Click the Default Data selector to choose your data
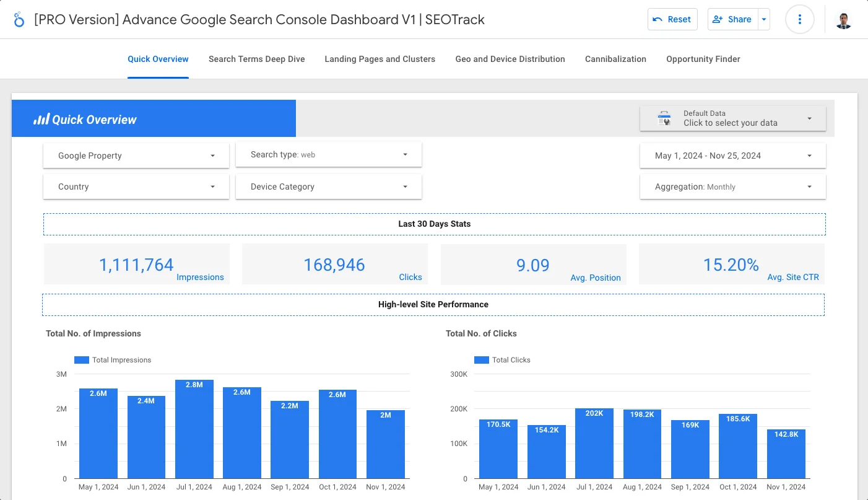The height and width of the screenshot is (500, 868). (732, 118)
